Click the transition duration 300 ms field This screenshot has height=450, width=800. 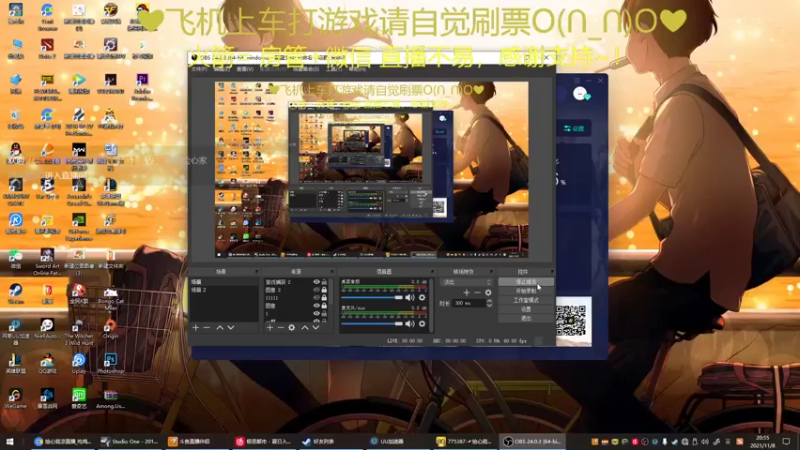[468, 303]
